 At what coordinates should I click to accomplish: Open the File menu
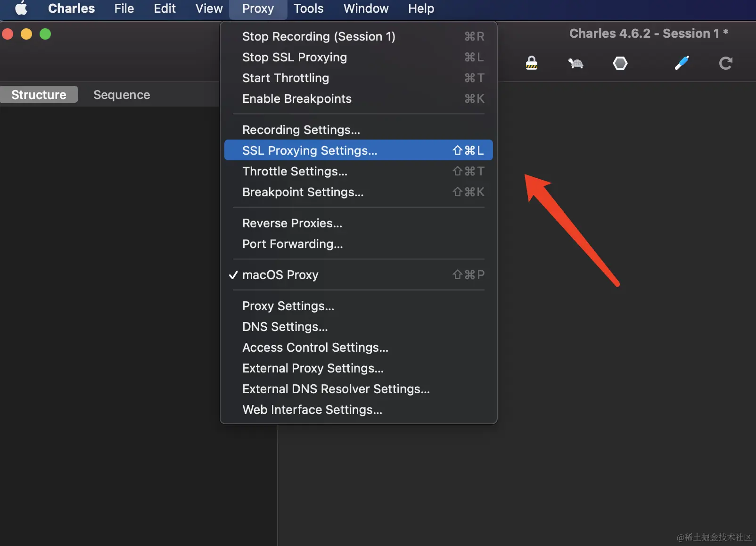(x=124, y=8)
